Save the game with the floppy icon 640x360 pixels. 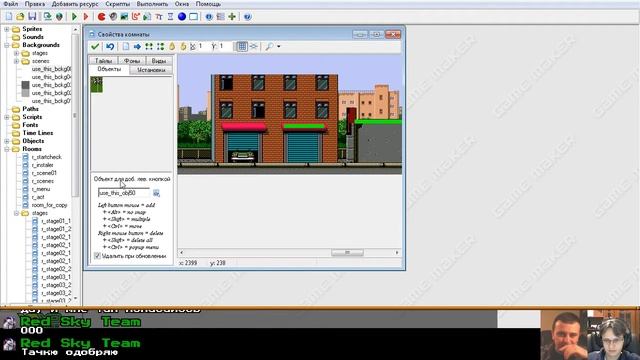[32, 16]
